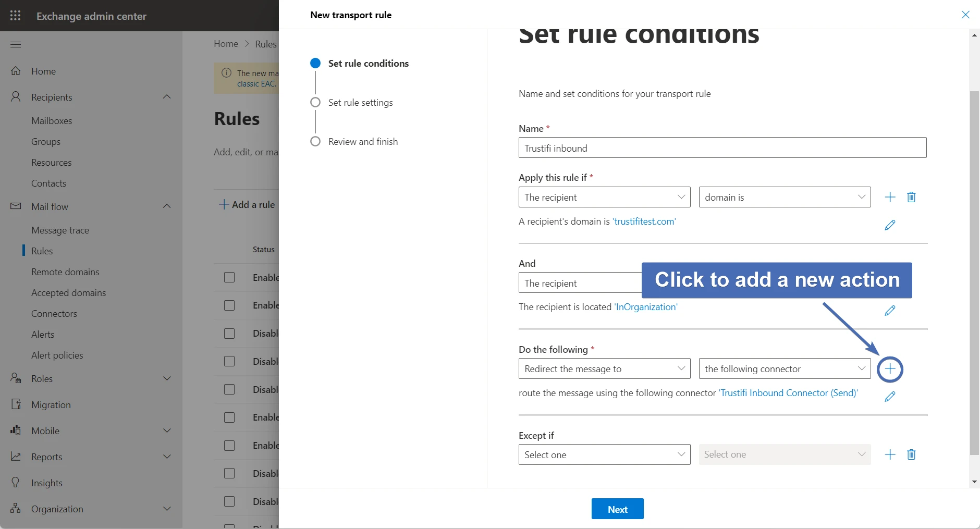Click the rule Name input field
Image resolution: width=980 pixels, height=529 pixels.
point(722,148)
